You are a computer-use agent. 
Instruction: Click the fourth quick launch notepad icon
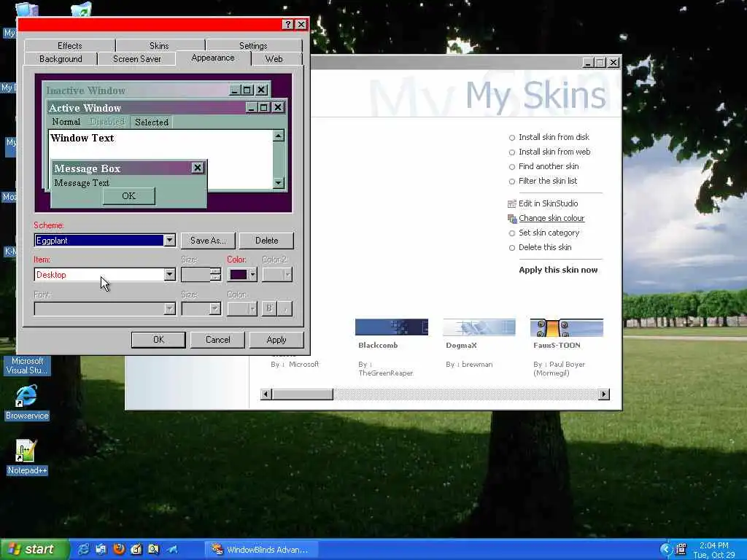click(x=136, y=549)
